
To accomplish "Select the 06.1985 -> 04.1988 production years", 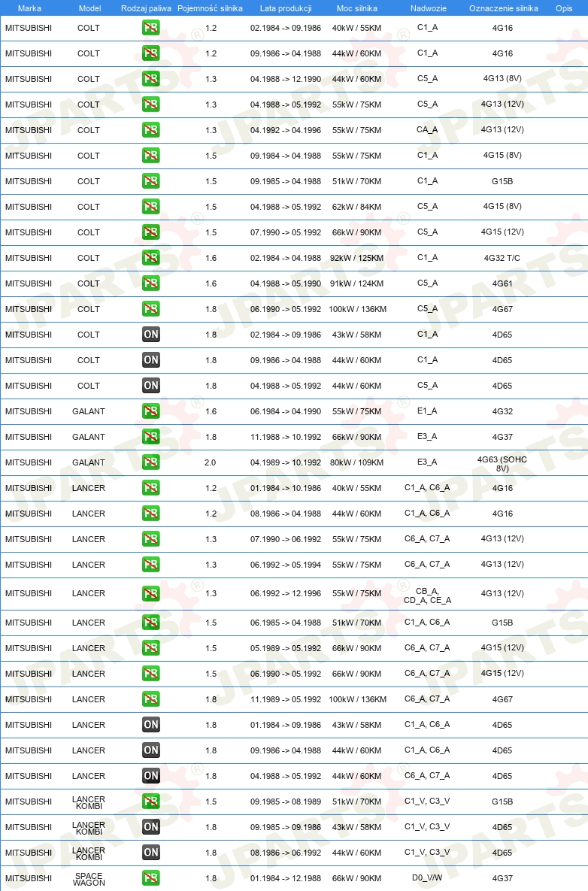I will 286,623.
